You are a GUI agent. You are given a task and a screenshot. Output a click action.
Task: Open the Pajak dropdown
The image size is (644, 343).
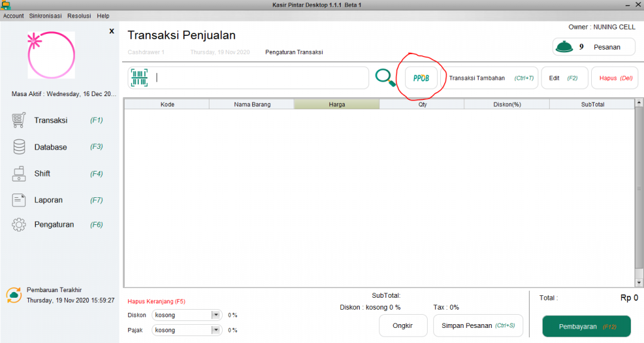pos(187,330)
